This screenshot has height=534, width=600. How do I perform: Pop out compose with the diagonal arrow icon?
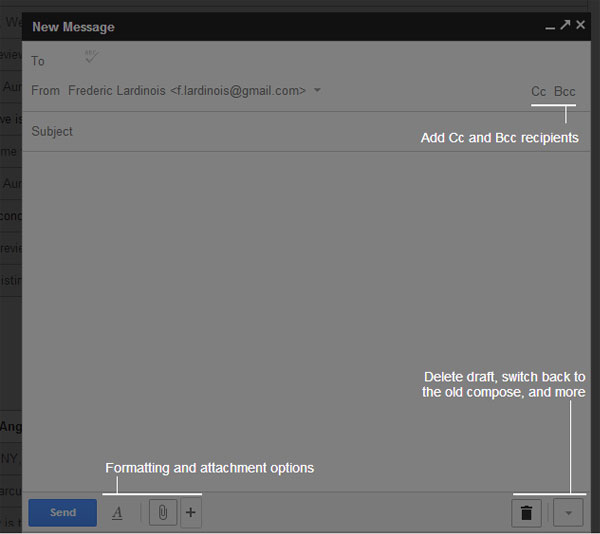tap(565, 25)
